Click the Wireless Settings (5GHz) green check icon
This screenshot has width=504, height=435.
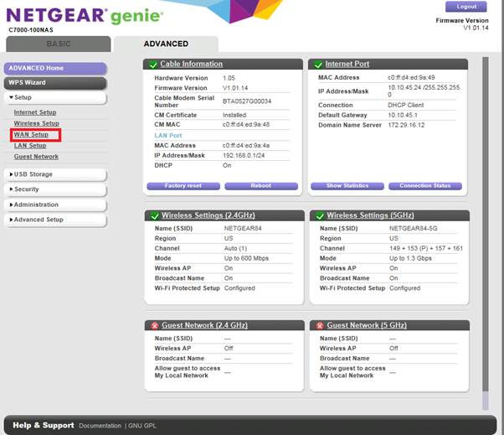coord(320,216)
